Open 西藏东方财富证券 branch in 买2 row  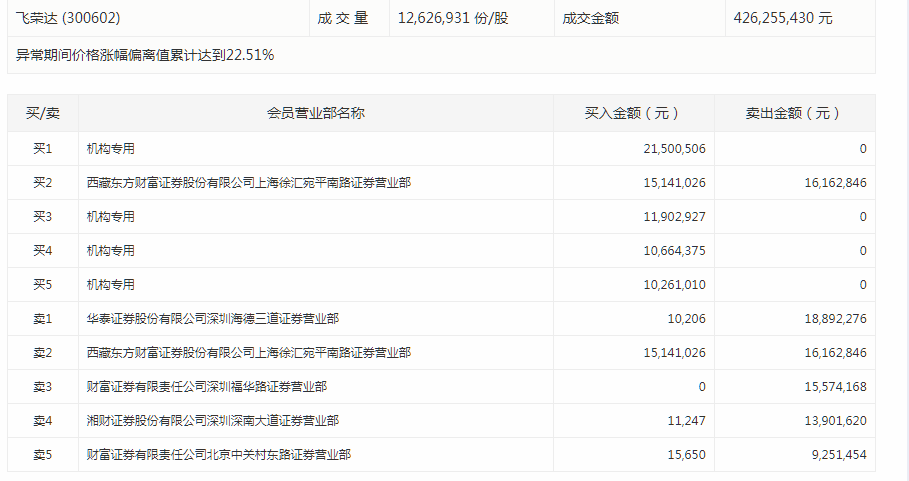tap(248, 183)
